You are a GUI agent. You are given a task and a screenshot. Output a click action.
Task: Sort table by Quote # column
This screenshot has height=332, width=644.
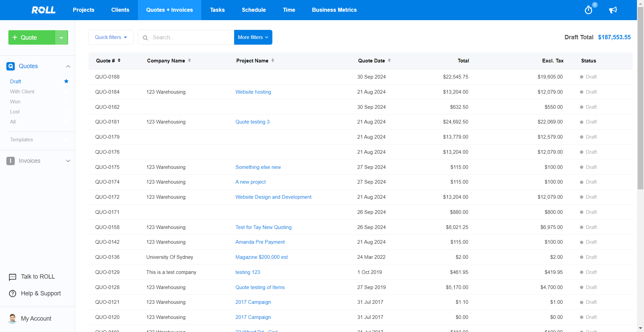tap(119, 60)
